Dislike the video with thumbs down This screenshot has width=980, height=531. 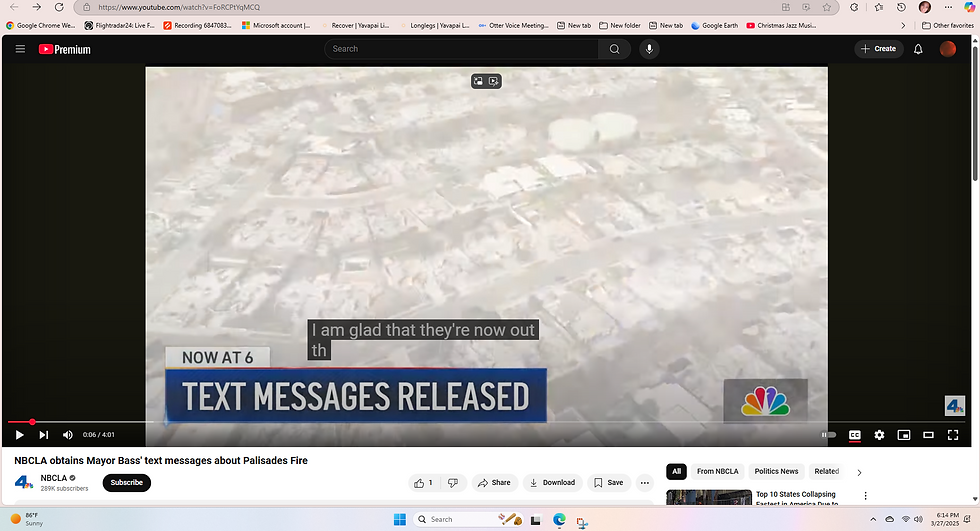(454, 483)
